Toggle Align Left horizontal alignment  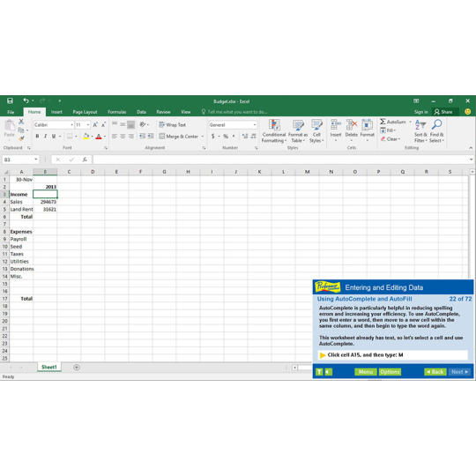pos(114,137)
